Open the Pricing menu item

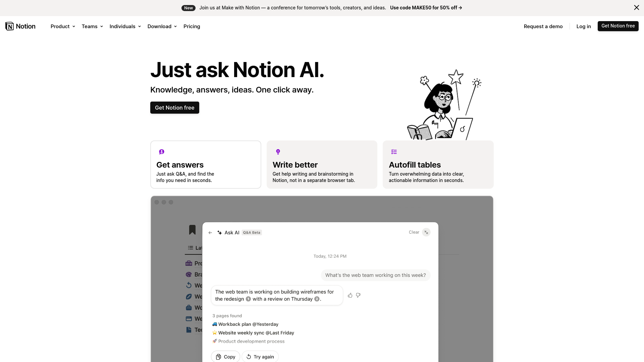click(192, 26)
